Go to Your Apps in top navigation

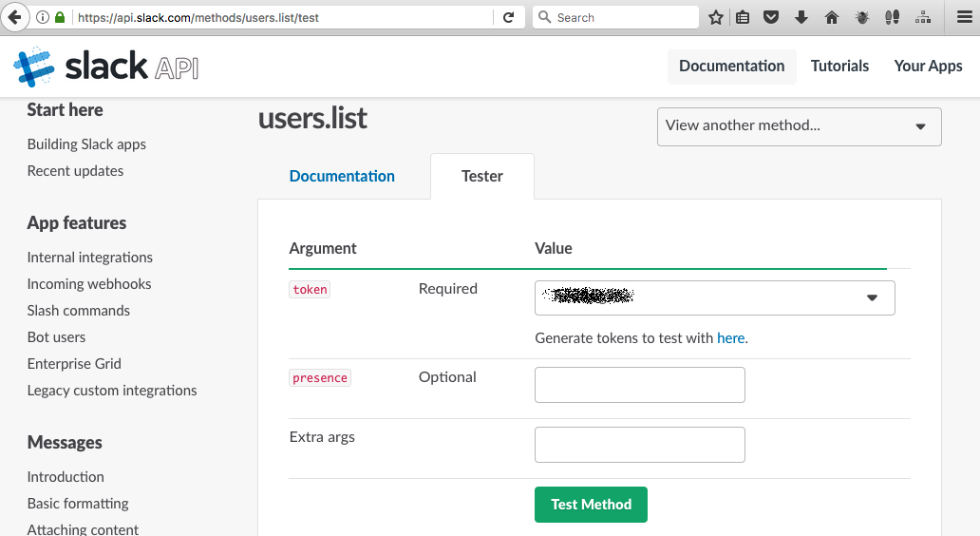[x=928, y=67]
